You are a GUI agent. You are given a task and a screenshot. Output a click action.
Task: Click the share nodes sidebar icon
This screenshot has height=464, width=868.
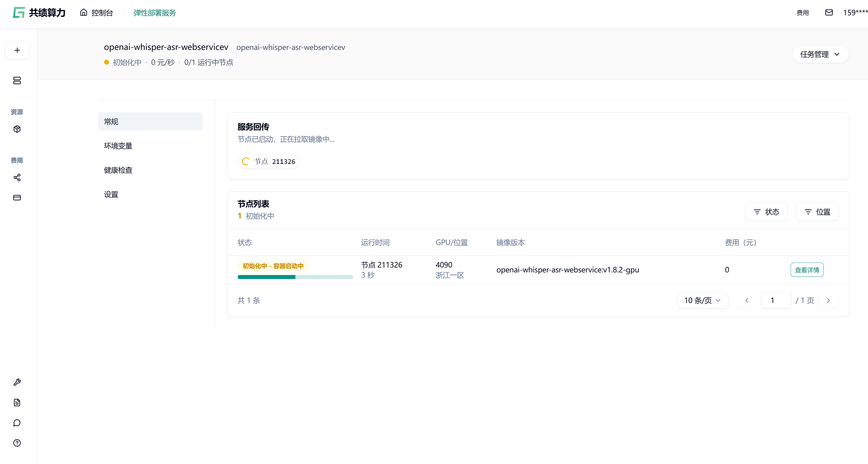pyautogui.click(x=17, y=177)
